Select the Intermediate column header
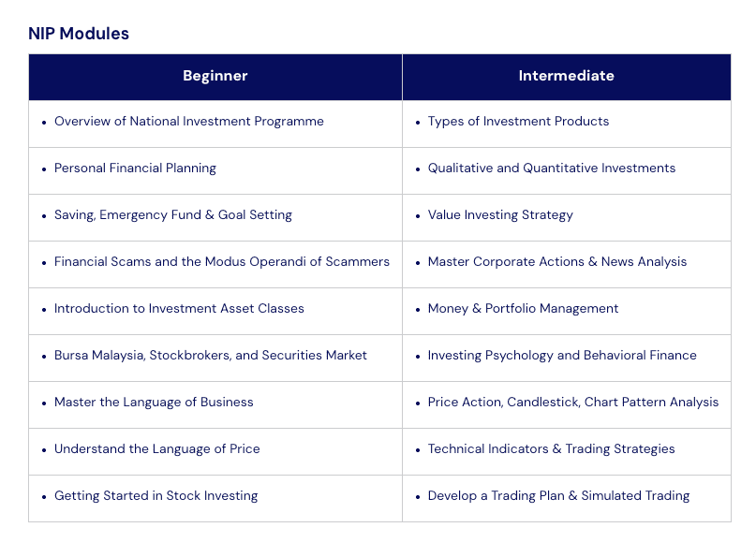The image size is (756, 557). coord(567,76)
